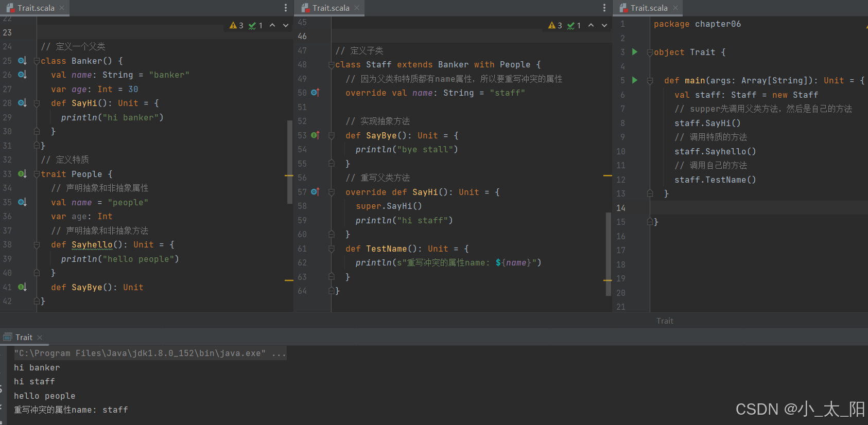868x425 pixels.
Task: Click warnings count indicator in left editor
Action: 236,25
